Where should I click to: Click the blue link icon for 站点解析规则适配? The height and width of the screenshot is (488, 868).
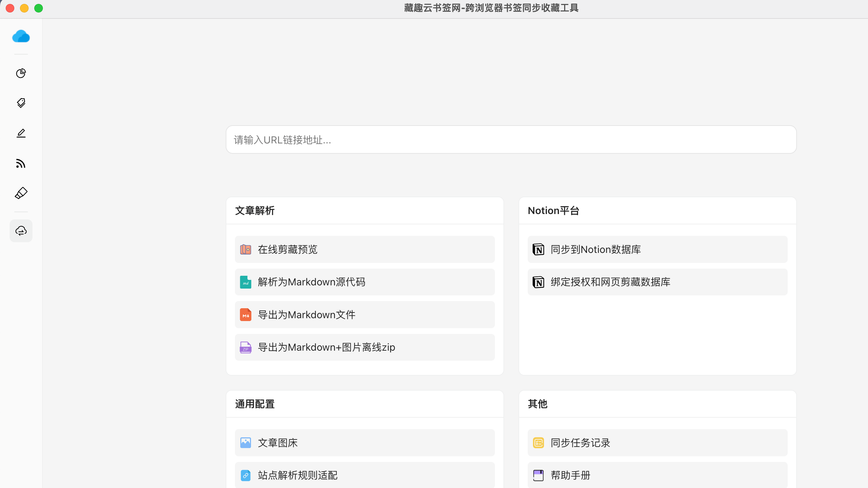click(246, 475)
